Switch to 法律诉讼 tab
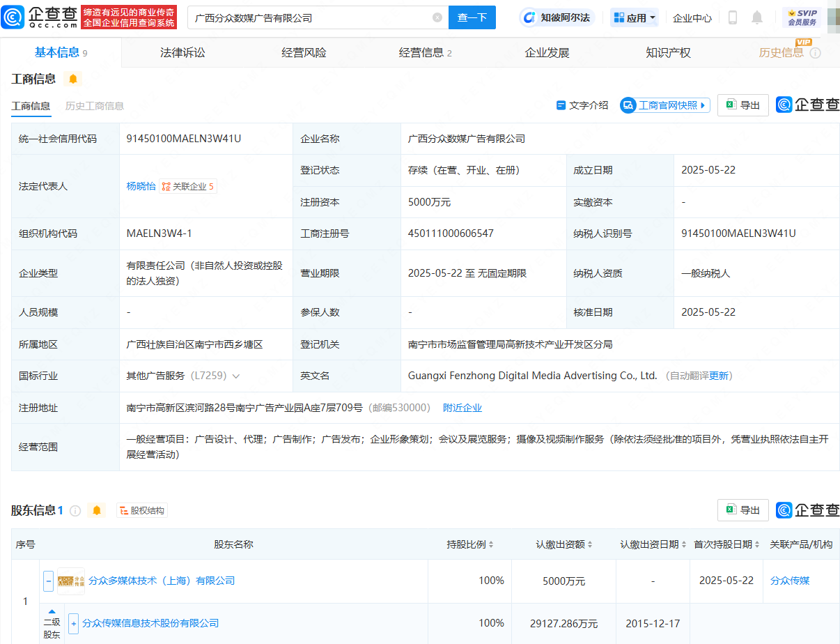The height and width of the screenshot is (644, 840). [182, 52]
